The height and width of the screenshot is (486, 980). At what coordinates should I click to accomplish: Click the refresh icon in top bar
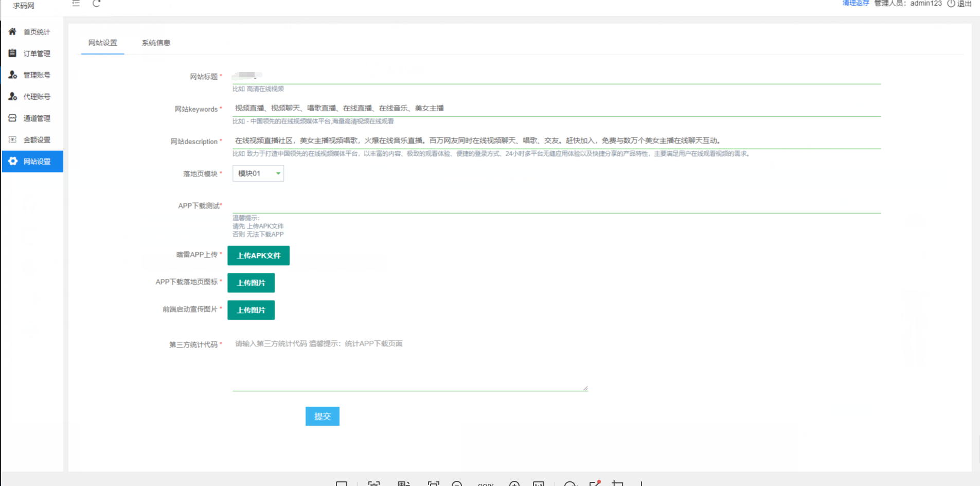pyautogui.click(x=96, y=4)
